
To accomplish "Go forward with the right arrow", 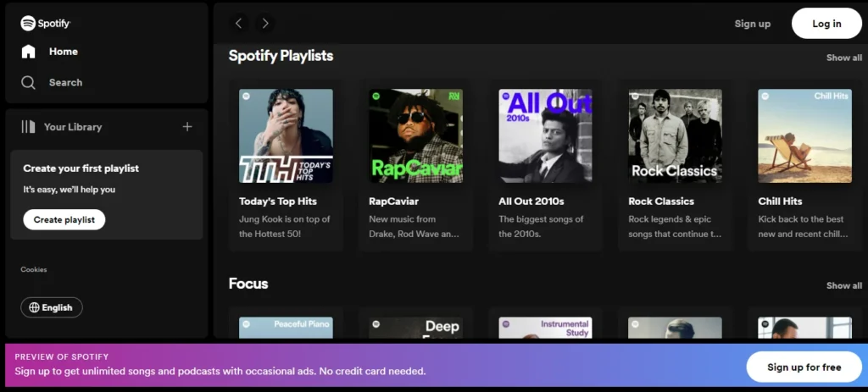I will [265, 23].
